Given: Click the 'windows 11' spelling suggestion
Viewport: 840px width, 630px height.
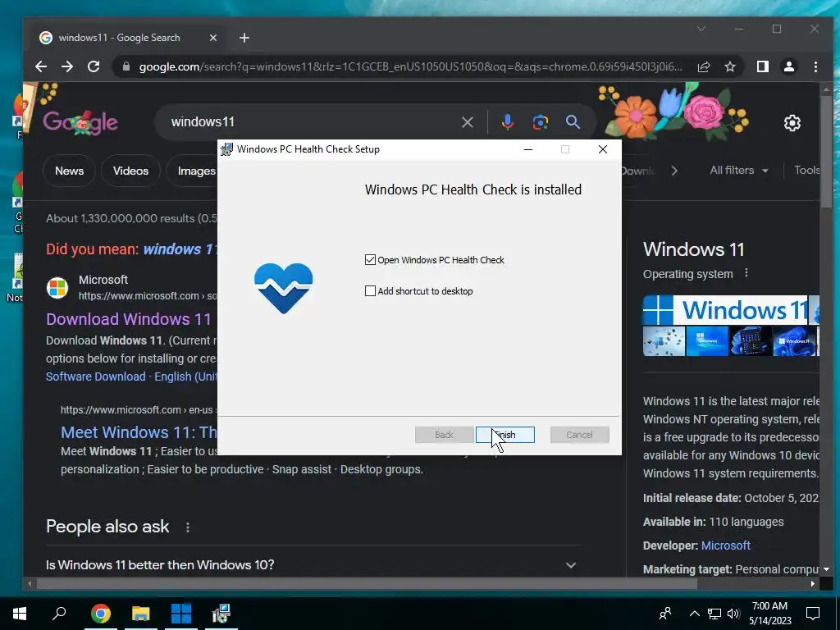Looking at the screenshot, I should pyautogui.click(x=180, y=249).
